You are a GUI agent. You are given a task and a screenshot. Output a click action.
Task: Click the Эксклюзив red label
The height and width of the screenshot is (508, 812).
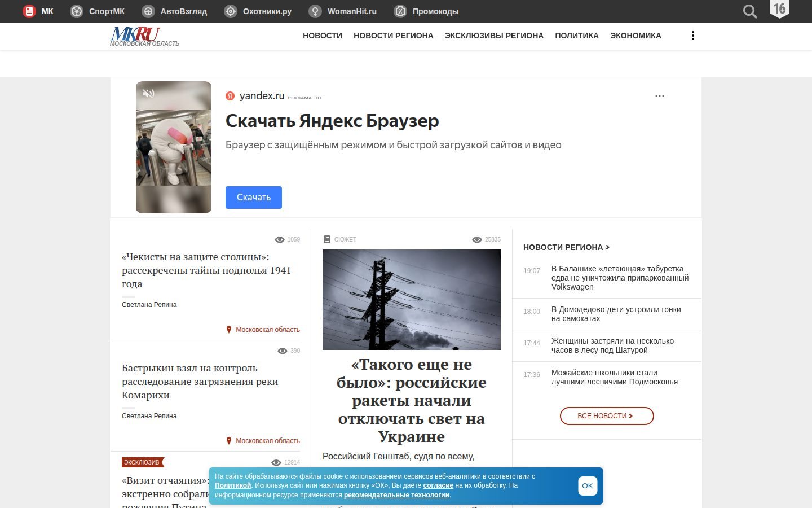pyautogui.click(x=142, y=462)
